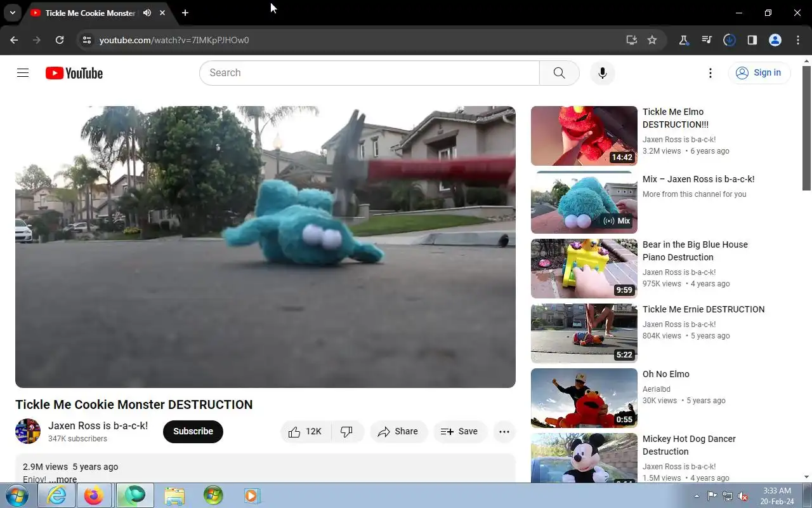Install app icon in address bar
812x508 pixels.
tap(631, 40)
